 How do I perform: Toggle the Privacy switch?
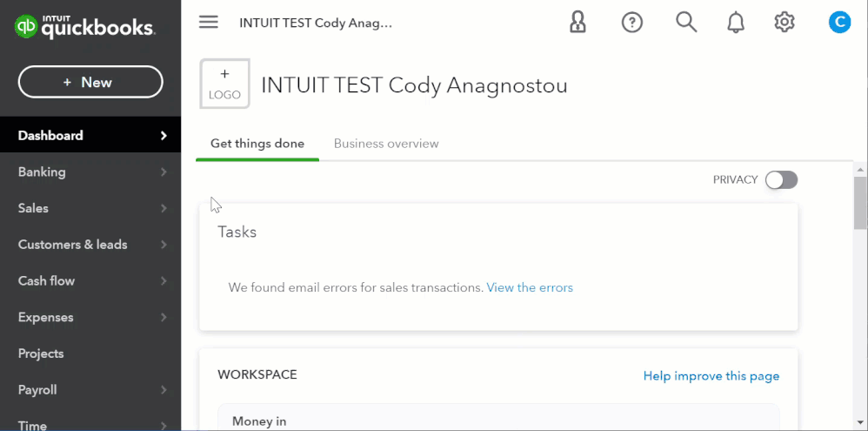781,180
